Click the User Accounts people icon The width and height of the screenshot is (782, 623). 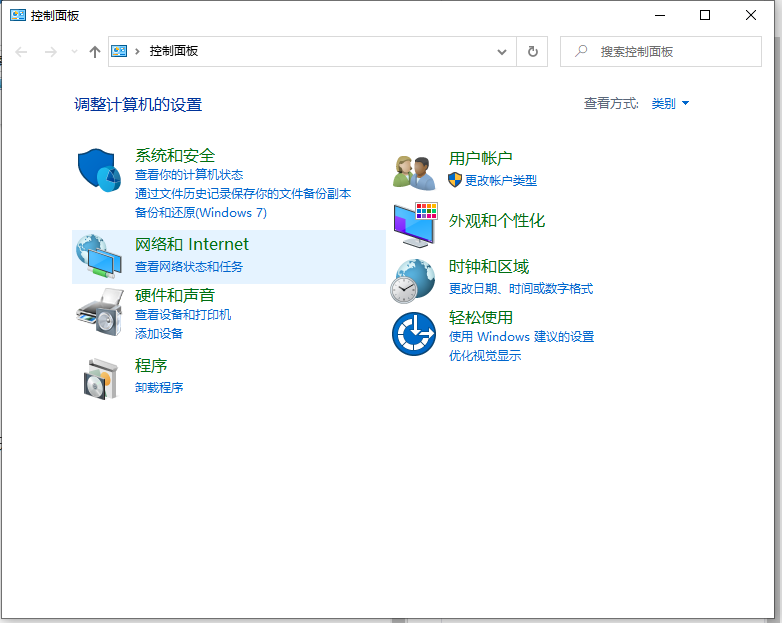tap(414, 172)
